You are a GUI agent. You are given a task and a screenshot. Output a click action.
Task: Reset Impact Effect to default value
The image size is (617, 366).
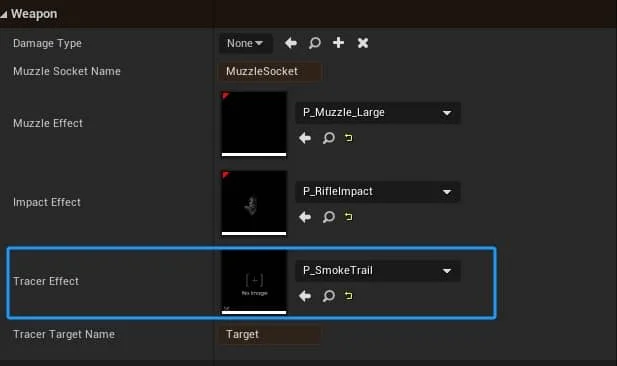click(x=349, y=217)
